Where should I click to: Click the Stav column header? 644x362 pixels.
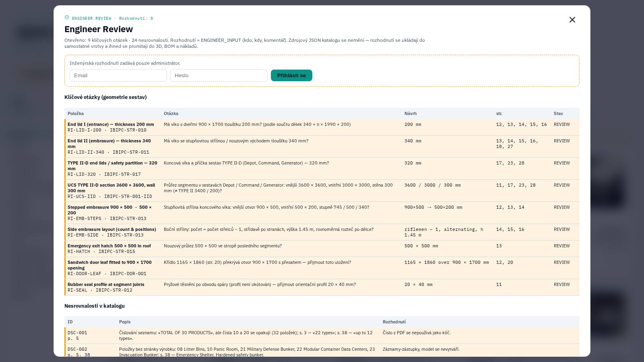(x=558, y=113)
